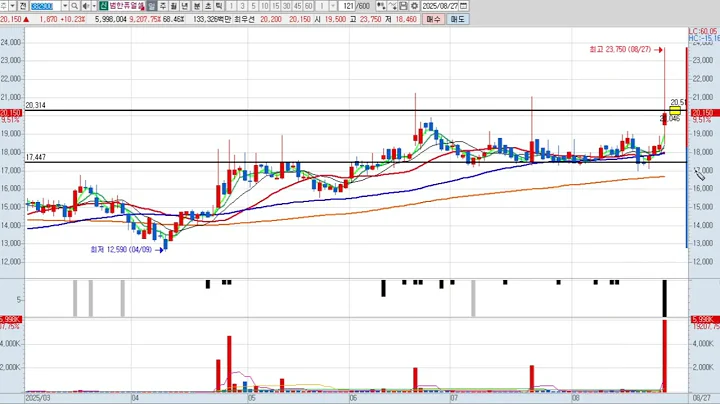Viewport: 720px width, 404px height.
Task: Click the 최저 12,590 (04/09) annotation
Action: [121, 250]
